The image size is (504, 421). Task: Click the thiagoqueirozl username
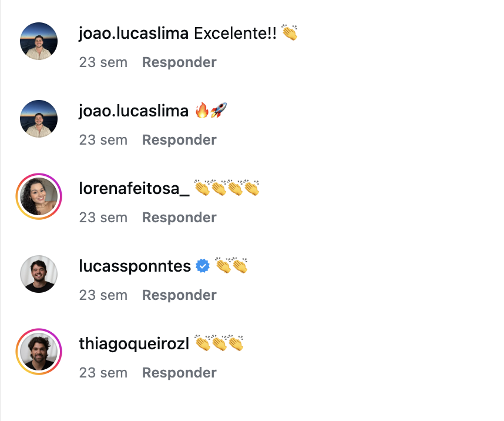tap(133, 343)
